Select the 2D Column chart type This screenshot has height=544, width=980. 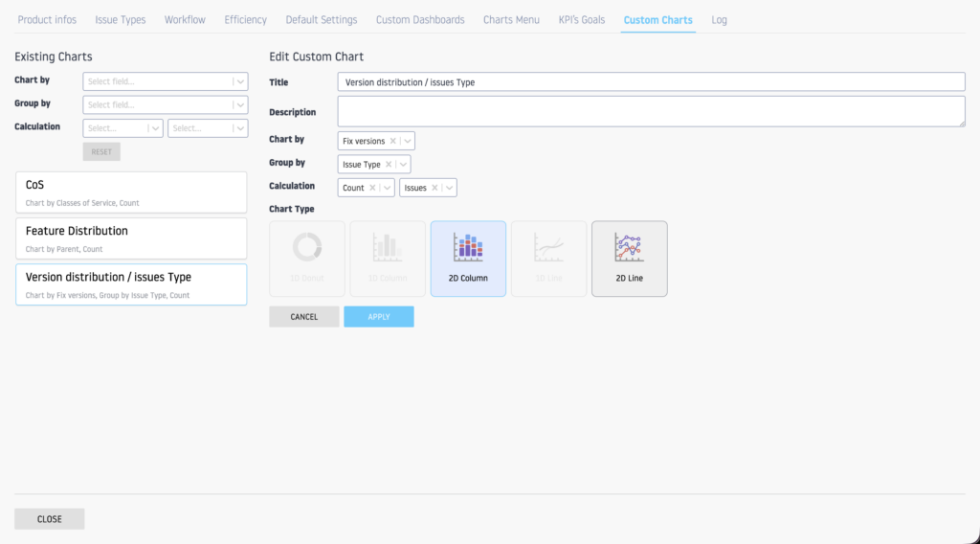pos(468,258)
